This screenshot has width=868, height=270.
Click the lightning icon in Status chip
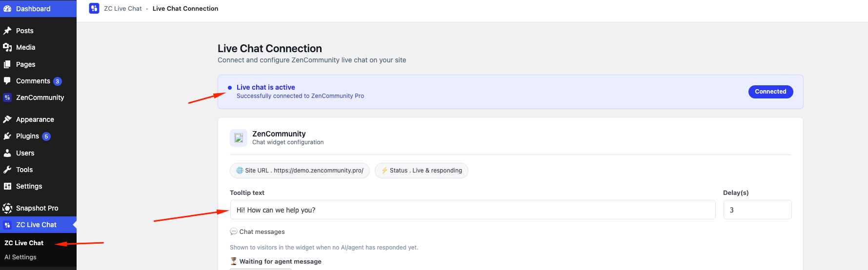(384, 171)
